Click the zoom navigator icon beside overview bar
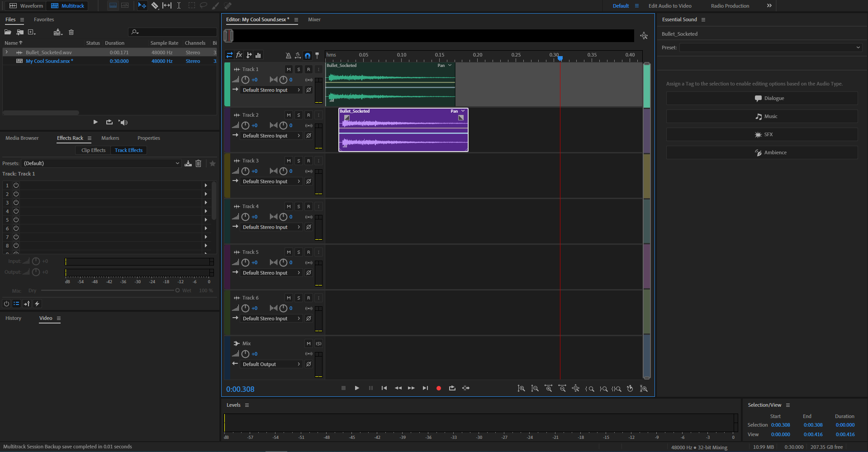This screenshot has height=452, width=868. pos(644,36)
